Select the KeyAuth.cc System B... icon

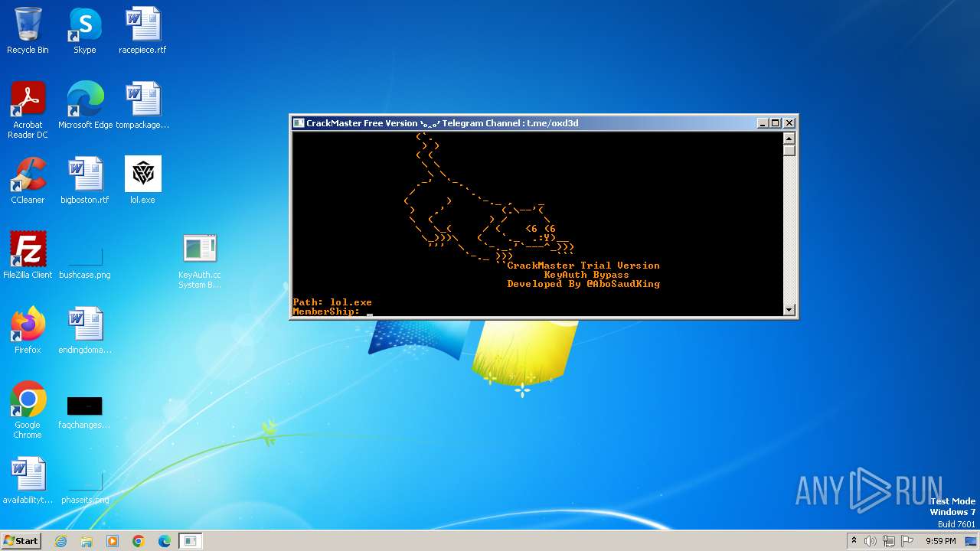pos(200,261)
